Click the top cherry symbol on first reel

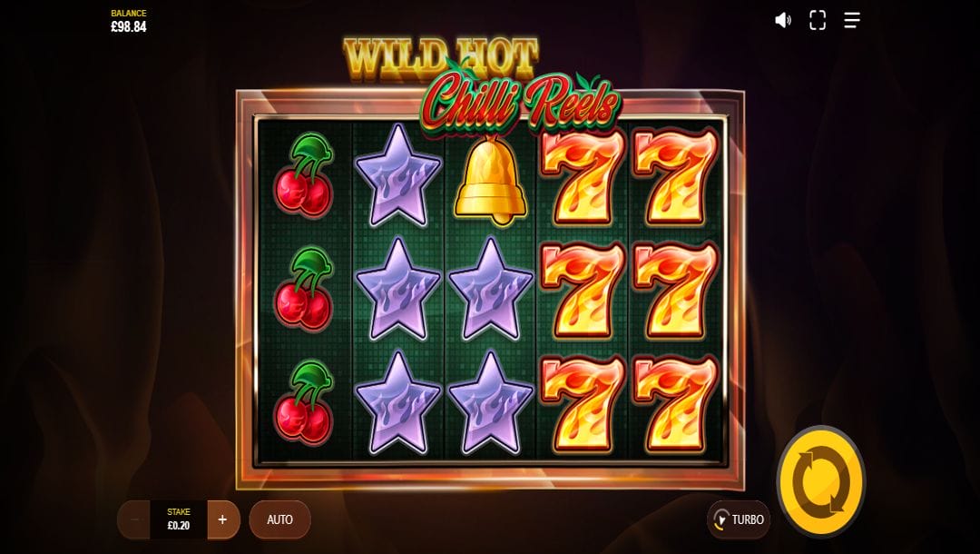pyautogui.click(x=304, y=175)
